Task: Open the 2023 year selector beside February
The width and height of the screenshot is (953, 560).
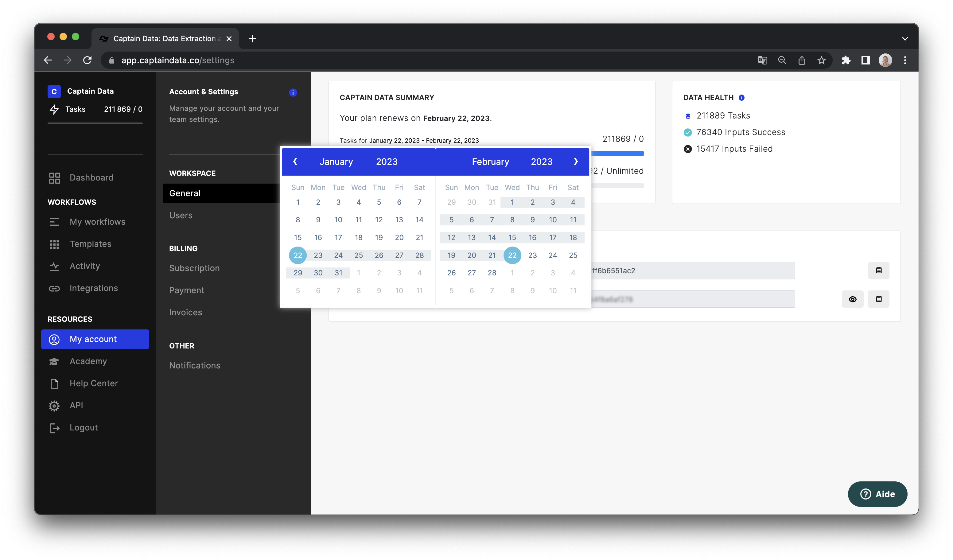Action: pyautogui.click(x=542, y=162)
